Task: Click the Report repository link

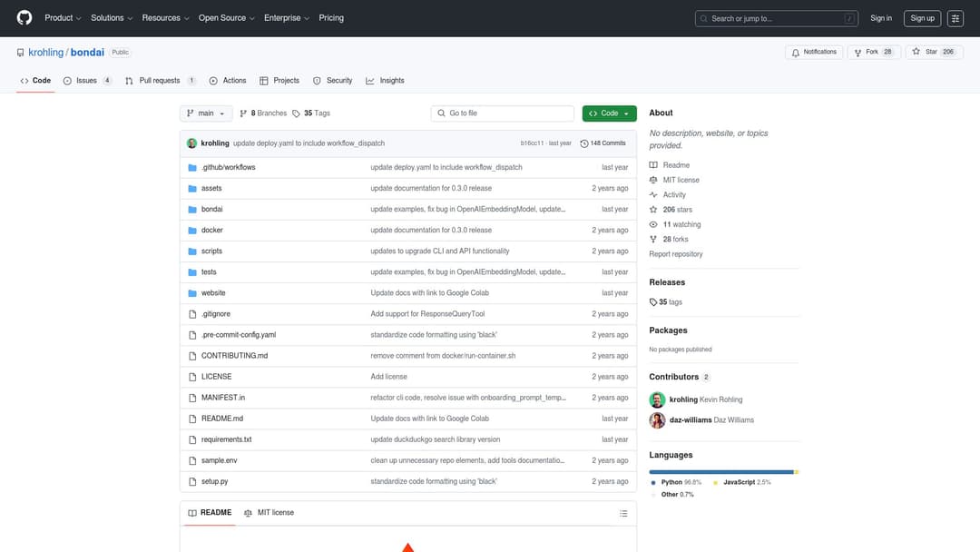Action: point(676,254)
